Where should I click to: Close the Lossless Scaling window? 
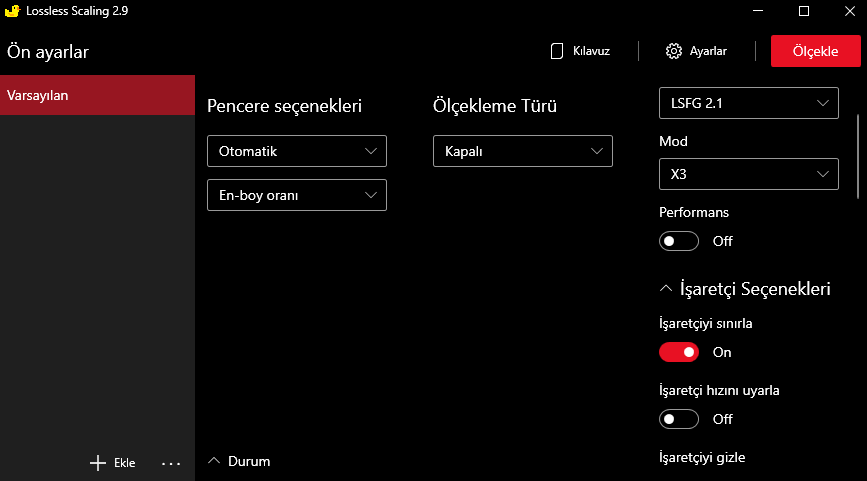click(x=850, y=11)
